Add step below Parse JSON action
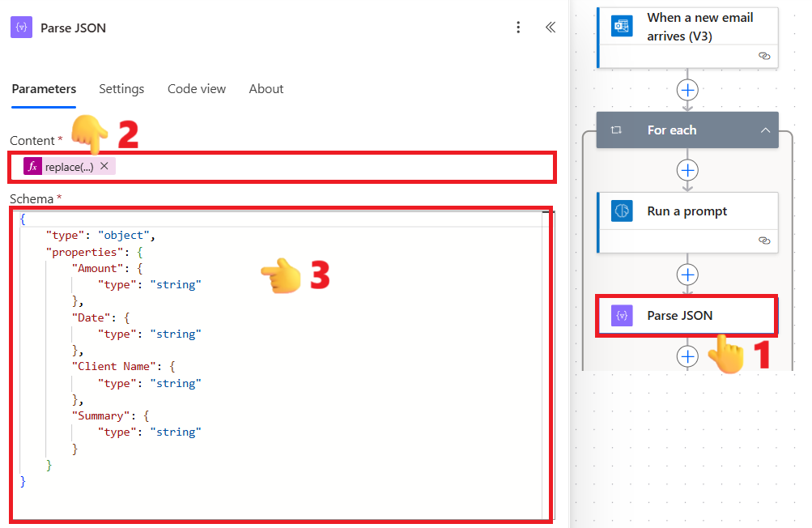Screen dimensions: 812x528 coord(687,356)
